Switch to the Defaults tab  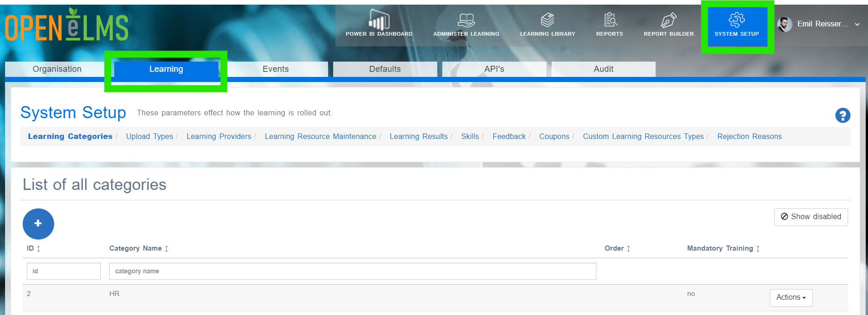coord(385,69)
